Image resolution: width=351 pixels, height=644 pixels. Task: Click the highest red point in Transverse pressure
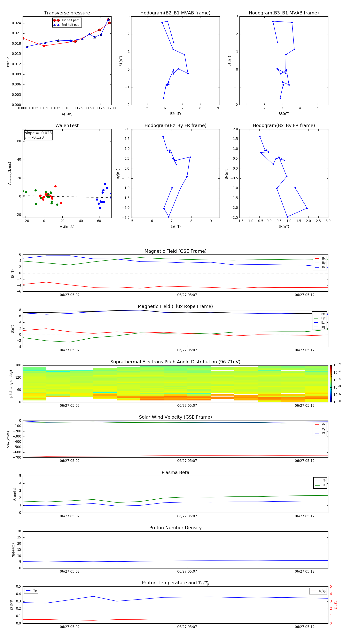tap(108, 20)
